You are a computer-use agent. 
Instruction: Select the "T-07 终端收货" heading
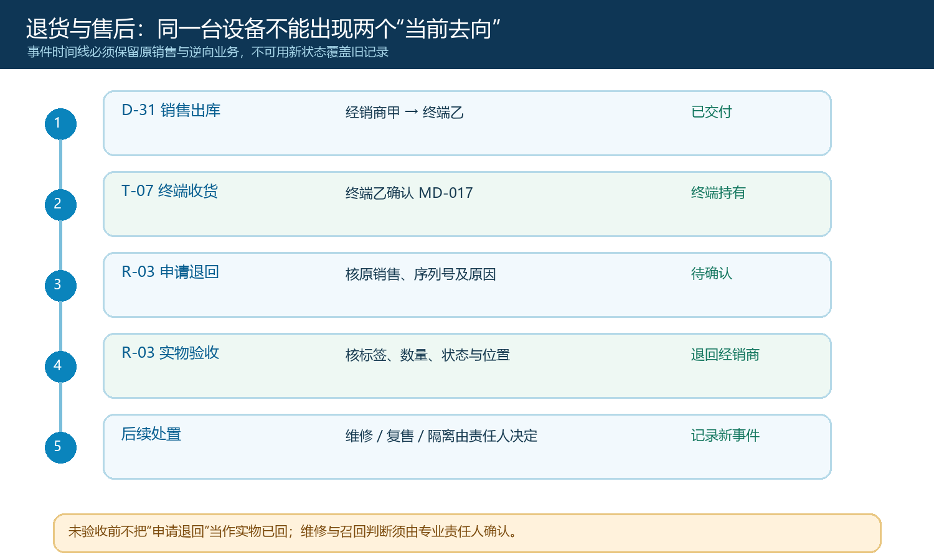coord(170,192)
